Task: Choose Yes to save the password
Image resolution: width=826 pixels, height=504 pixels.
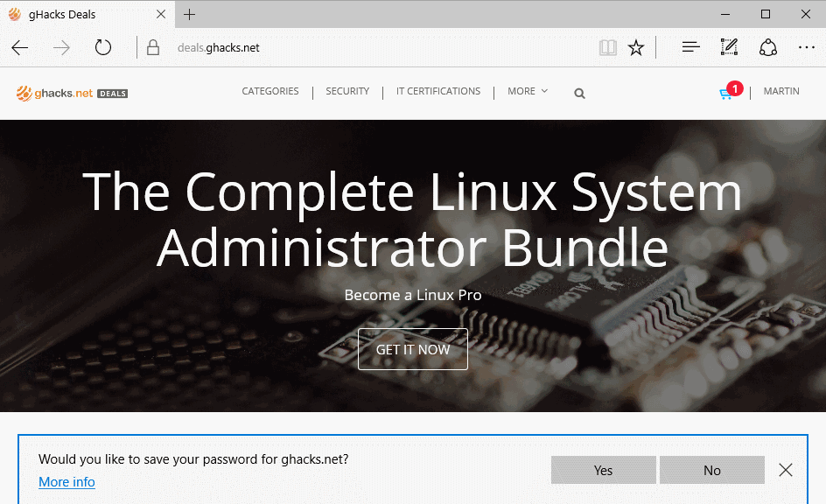Action: coord(604,470)
